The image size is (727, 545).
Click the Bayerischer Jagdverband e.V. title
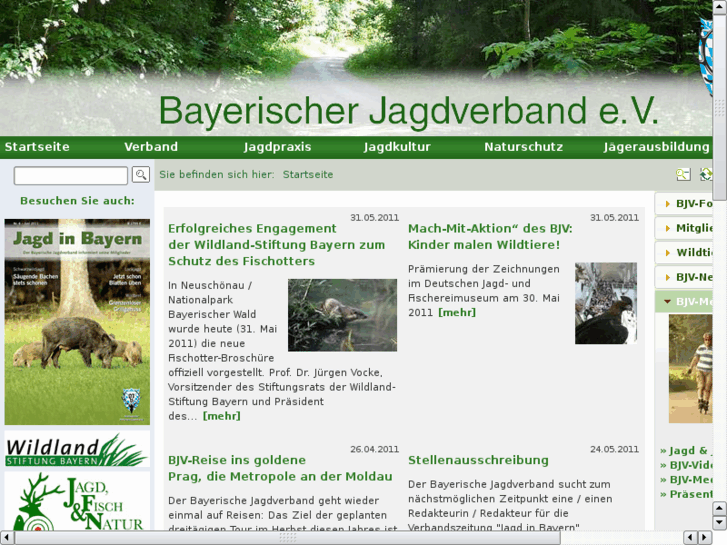click(x=408, y=112)
